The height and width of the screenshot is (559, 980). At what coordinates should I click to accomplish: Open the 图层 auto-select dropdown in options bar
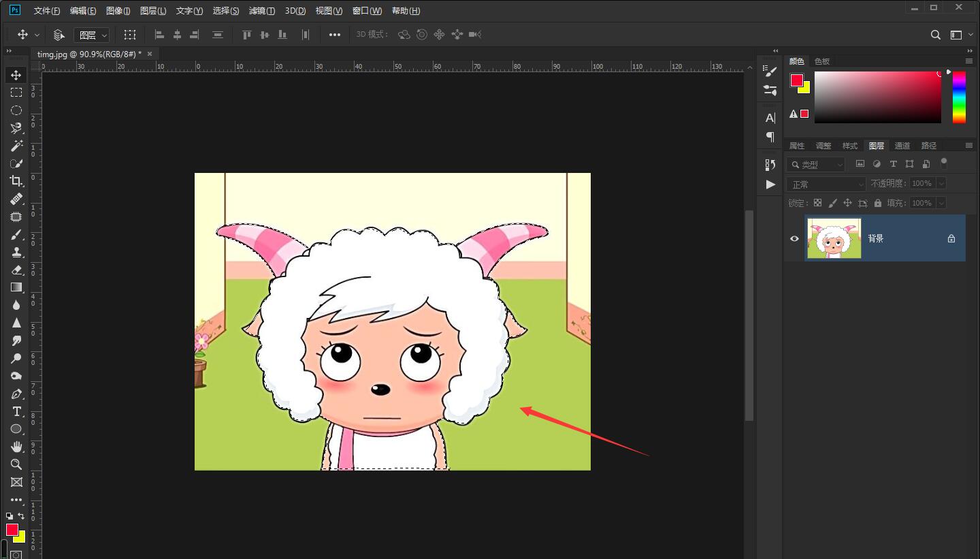pos(92,35)
